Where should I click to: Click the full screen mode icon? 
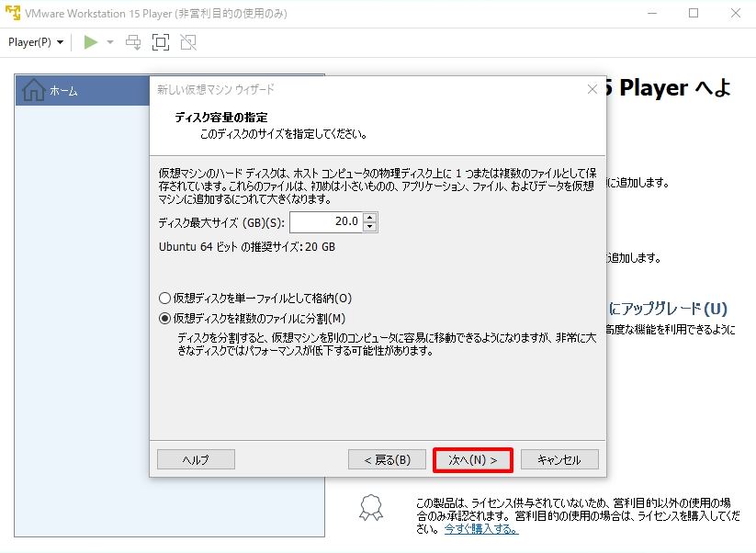[161, 42]
